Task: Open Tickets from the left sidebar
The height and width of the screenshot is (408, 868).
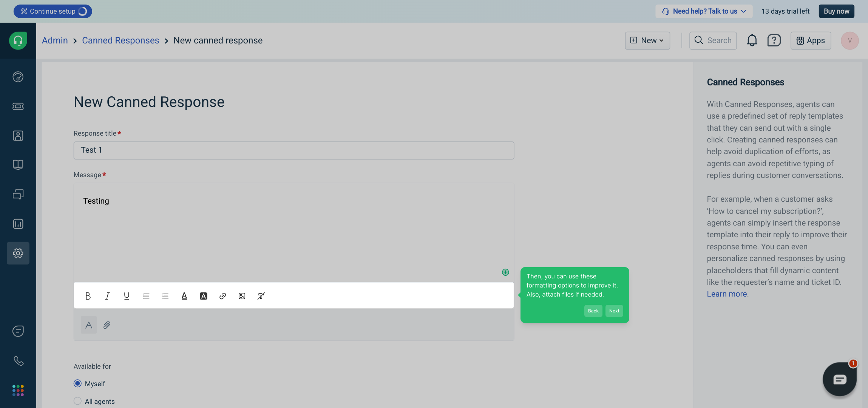Action: (18, 106)
